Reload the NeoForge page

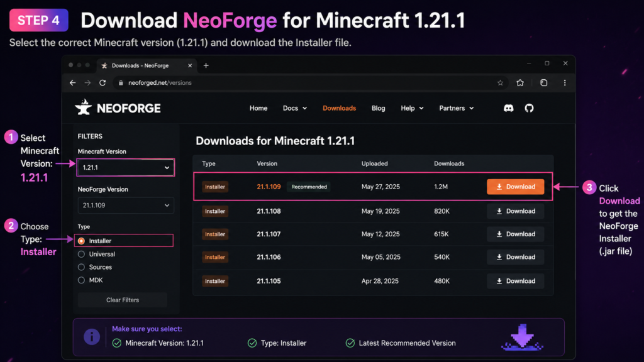point(103,83)
